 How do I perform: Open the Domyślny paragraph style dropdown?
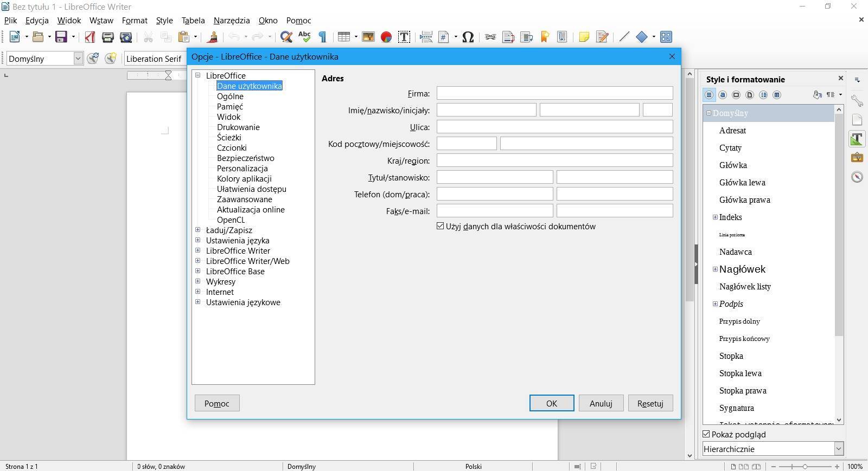coord(78,59)
